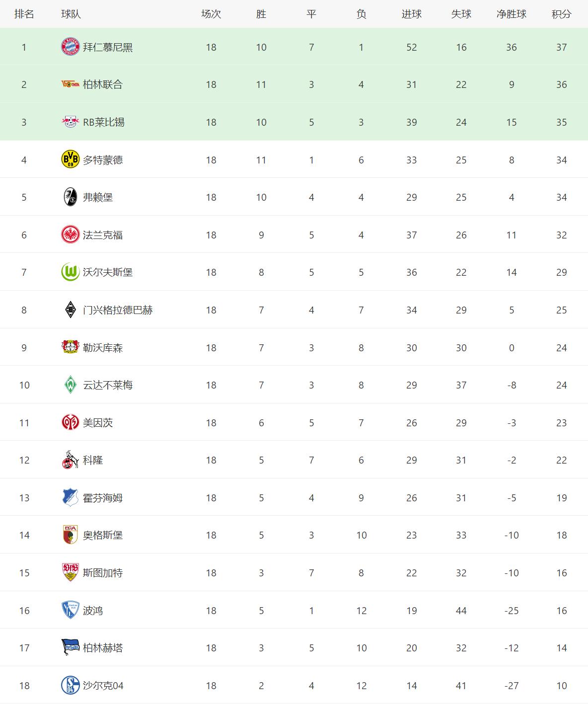Viewport: 588px width, 708px height.
Task: Click the Borussia Dortmund BVB crest
Action: (70, 159)
